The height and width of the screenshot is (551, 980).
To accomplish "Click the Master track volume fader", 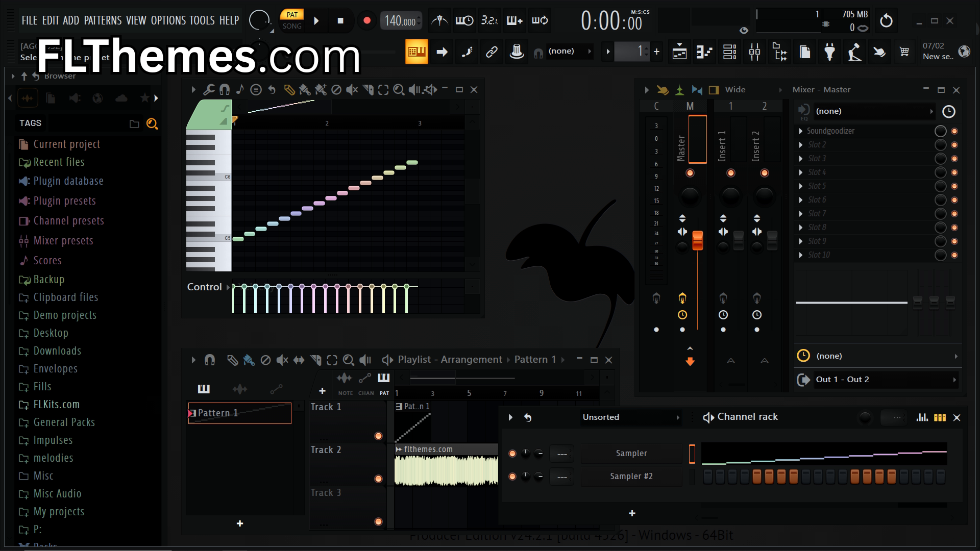I will coord(697,241).
